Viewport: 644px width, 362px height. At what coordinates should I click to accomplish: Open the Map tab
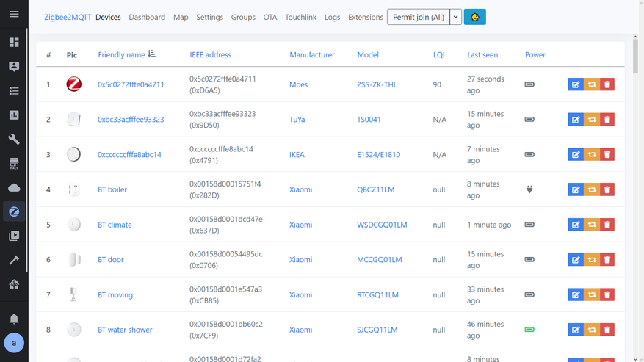point(181,17)
